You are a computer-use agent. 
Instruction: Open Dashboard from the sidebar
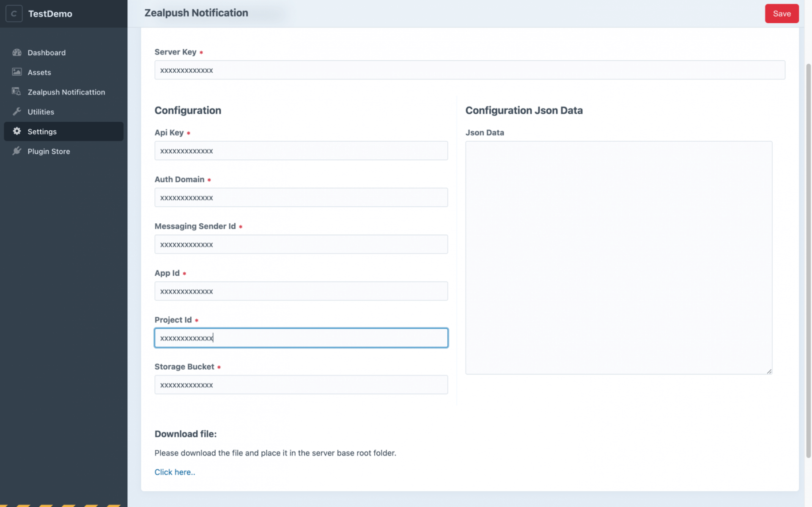[x=47, y=52]
